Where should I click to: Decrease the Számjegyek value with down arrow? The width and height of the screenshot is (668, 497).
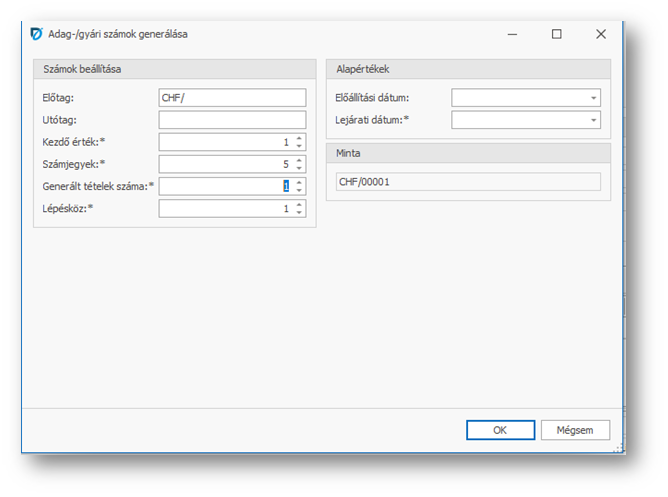click(299, 169)
